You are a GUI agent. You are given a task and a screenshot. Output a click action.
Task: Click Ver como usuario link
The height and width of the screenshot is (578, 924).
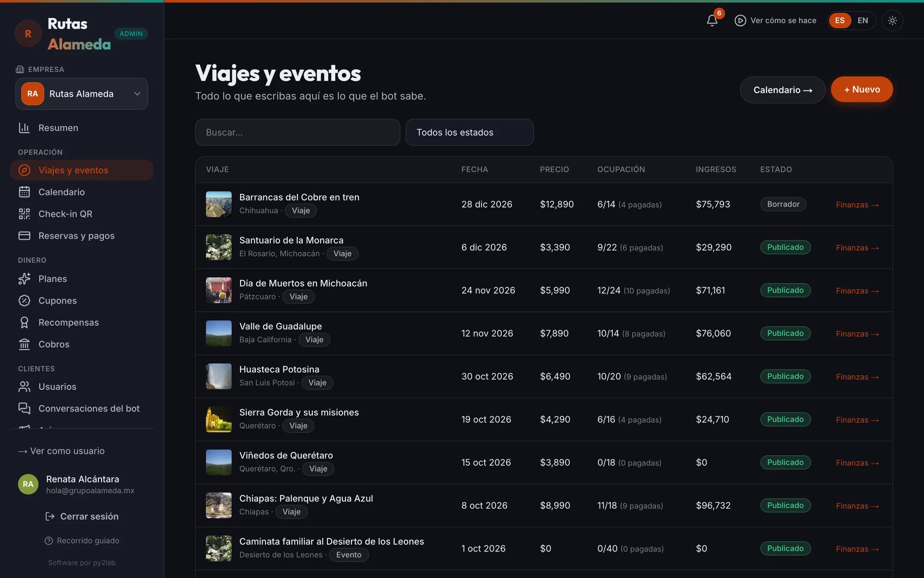[x=61, y=451]
